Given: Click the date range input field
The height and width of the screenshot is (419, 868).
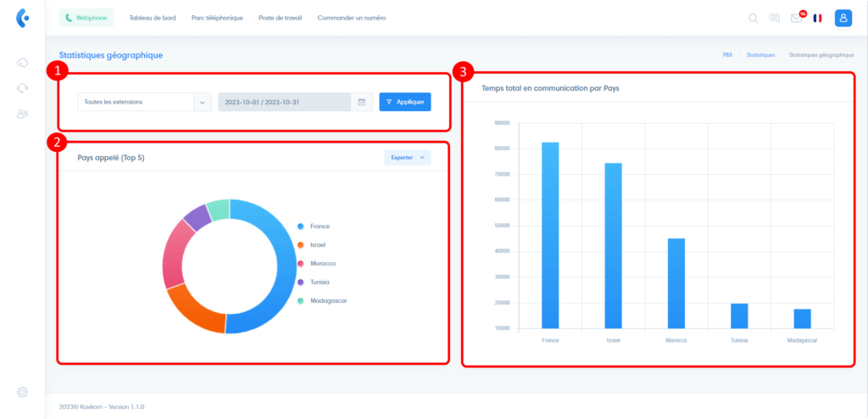Looking at the screenshot, I should (x=284, y=102).
